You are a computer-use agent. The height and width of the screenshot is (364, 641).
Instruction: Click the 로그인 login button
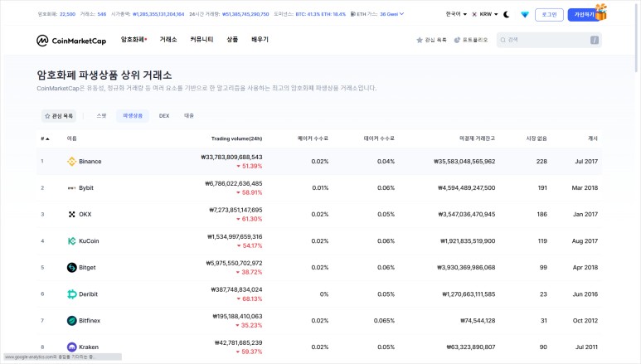549,14
